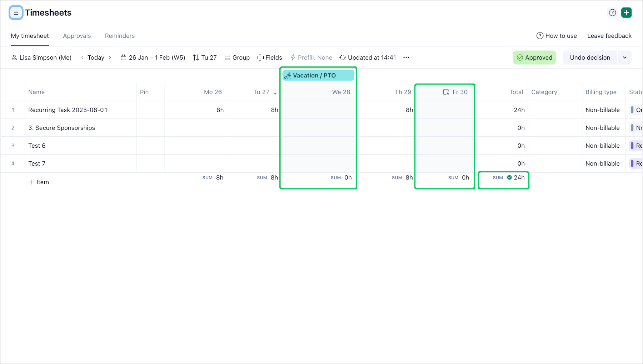The image size is (643, 364).
Task: Open the 26 Jan – 1 Feb date picker
Action: [x=153, y=57]
